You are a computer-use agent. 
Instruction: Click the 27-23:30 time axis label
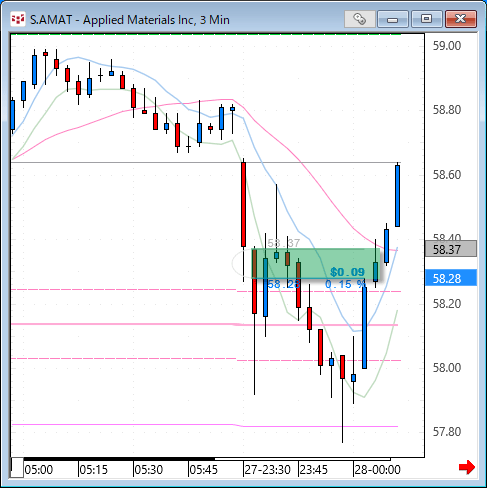tap(268, 470)
